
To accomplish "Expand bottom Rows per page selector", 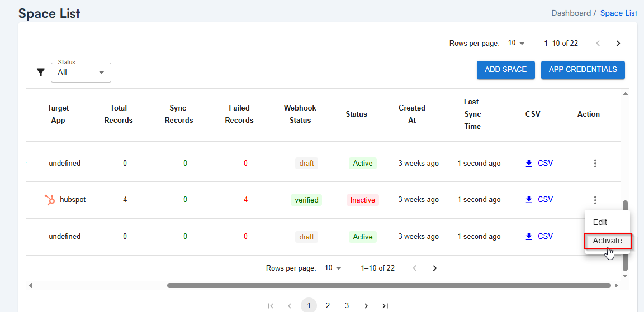I will tap(333, 268).
